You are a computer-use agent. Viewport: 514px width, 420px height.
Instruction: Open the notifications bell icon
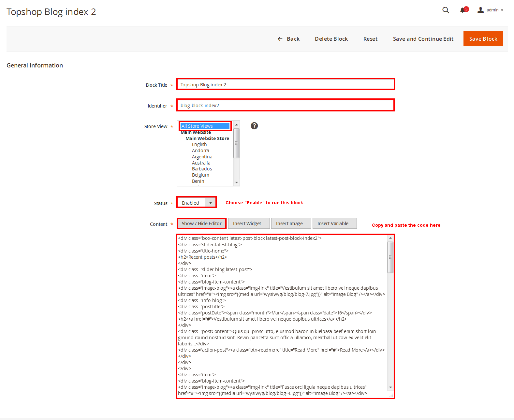point(463,10)
